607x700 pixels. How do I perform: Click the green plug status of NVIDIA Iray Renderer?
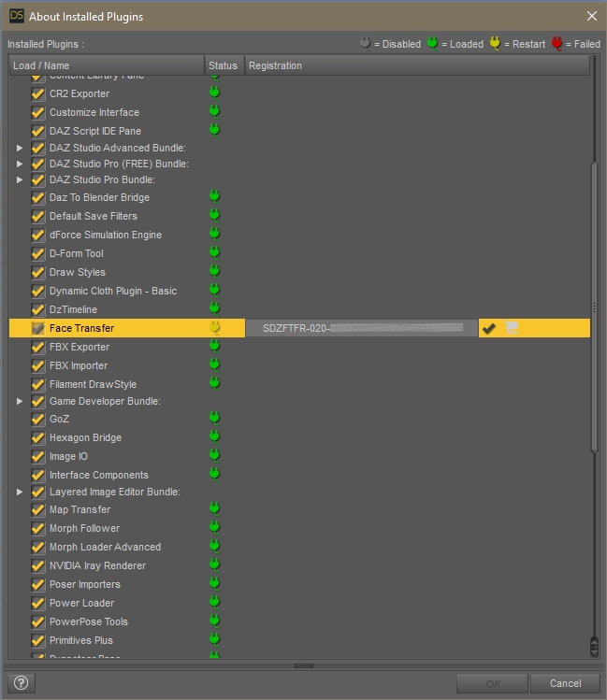point(215,565)
